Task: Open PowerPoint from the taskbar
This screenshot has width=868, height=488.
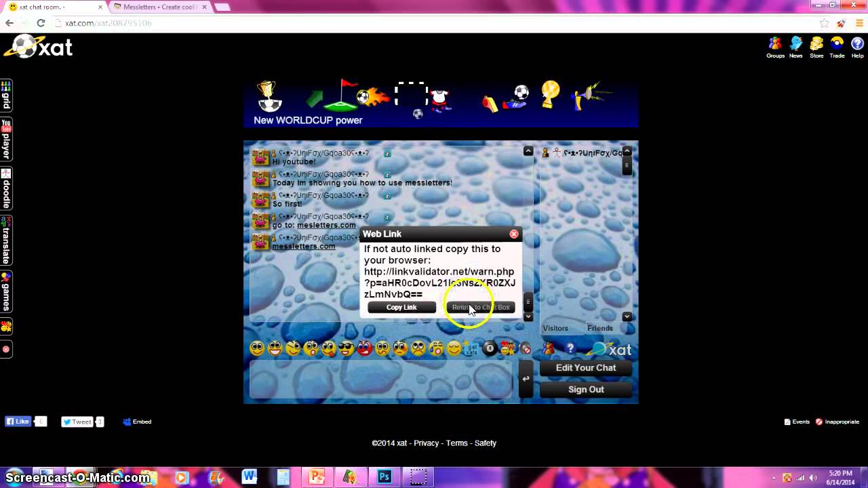Action: pyautogui.click(x=317, y=477)
